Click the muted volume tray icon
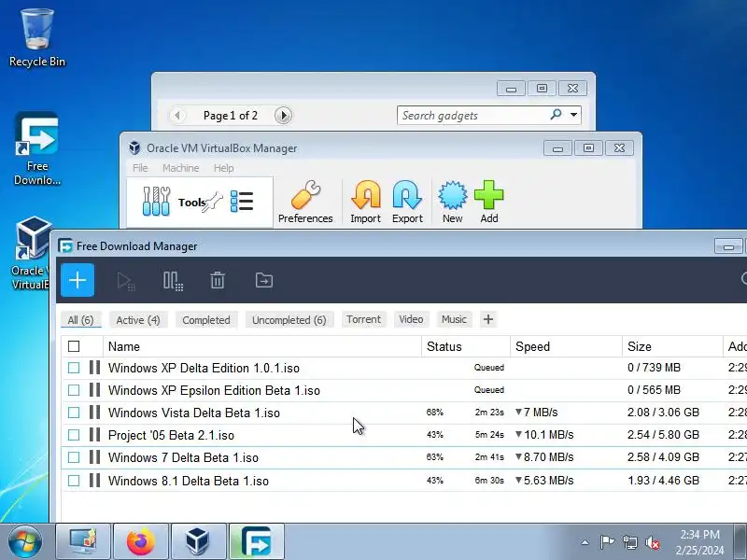Screen dimensions: 747x560 652,542
